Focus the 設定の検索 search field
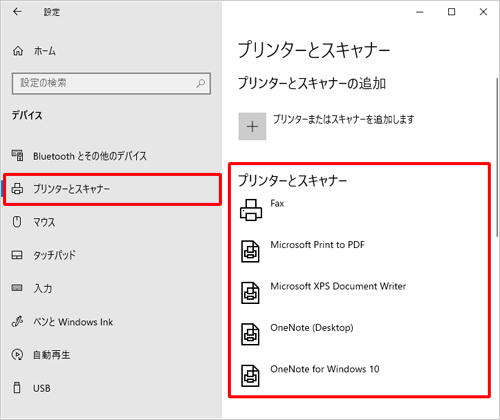Image resolution: width=500 pixels, height=420 pixels. 111,83
